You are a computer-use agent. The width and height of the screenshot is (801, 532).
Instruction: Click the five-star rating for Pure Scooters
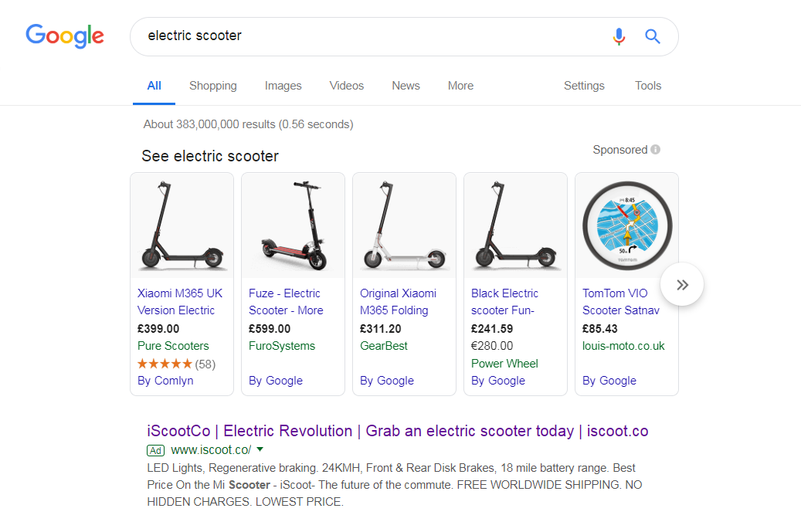coord(165,364)
